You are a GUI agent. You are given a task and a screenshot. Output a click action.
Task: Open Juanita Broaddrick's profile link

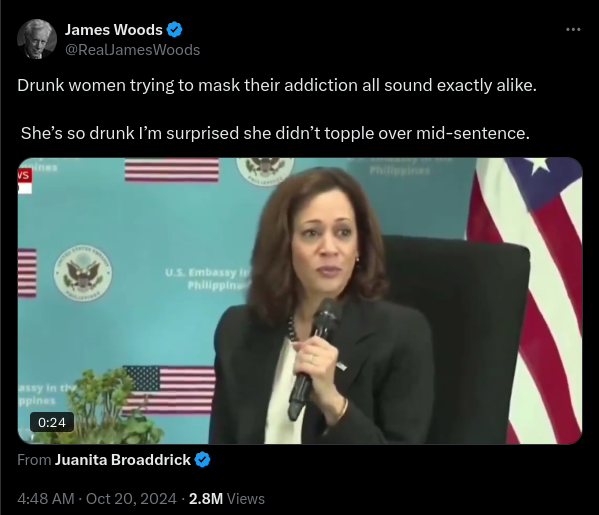coord(123,460)
